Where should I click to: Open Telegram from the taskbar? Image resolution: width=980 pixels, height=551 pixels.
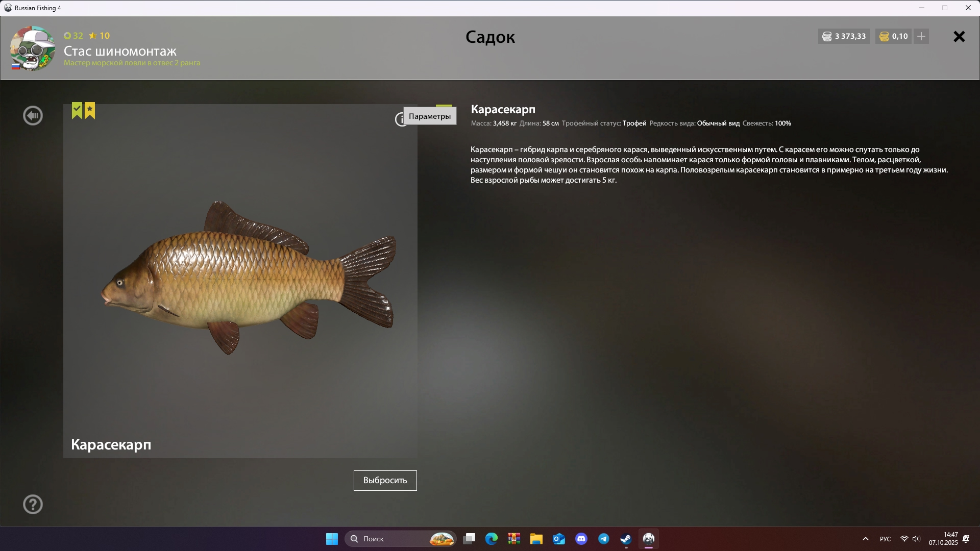603,539
